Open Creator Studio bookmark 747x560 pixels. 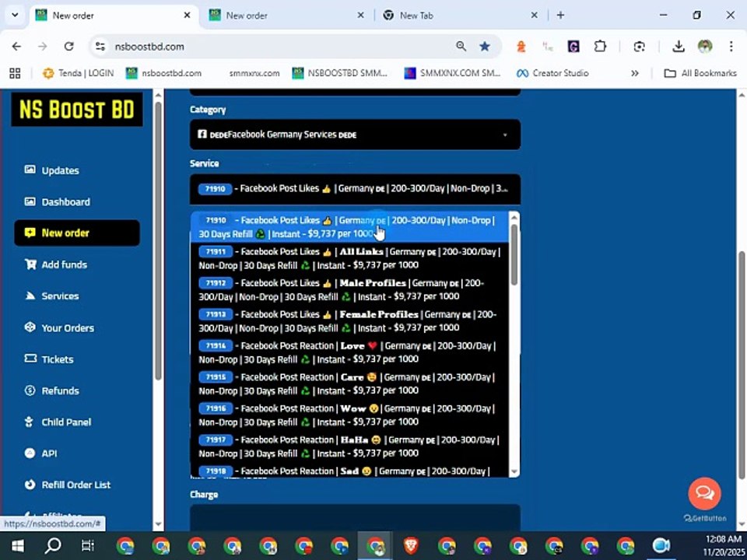(x=552, y=73)
